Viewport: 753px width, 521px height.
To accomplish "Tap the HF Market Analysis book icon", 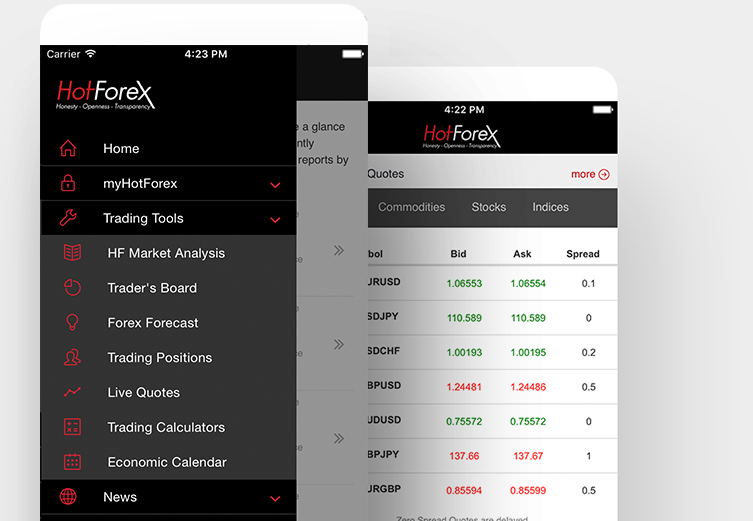I will (x=72, y=253).
